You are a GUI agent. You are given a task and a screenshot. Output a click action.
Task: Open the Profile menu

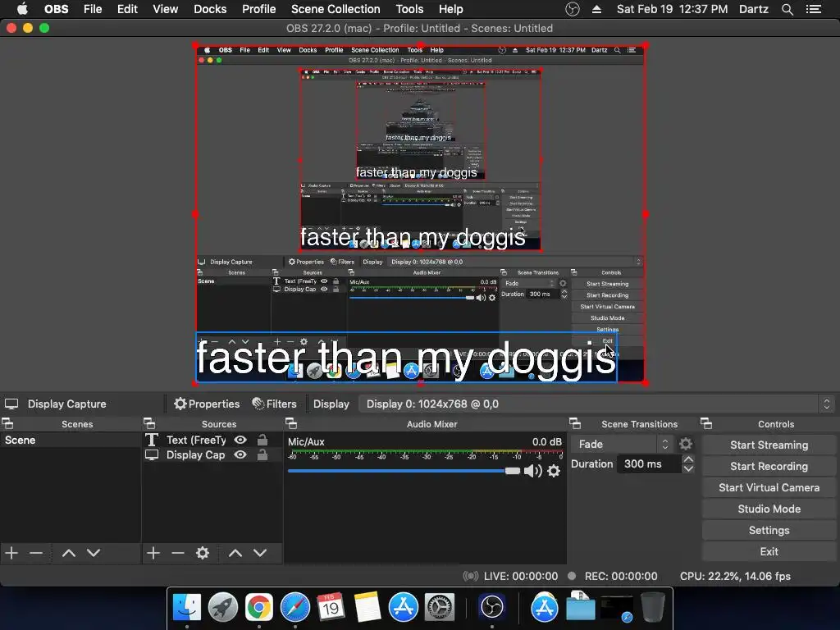pyautogui.click(x=258, y=9)
